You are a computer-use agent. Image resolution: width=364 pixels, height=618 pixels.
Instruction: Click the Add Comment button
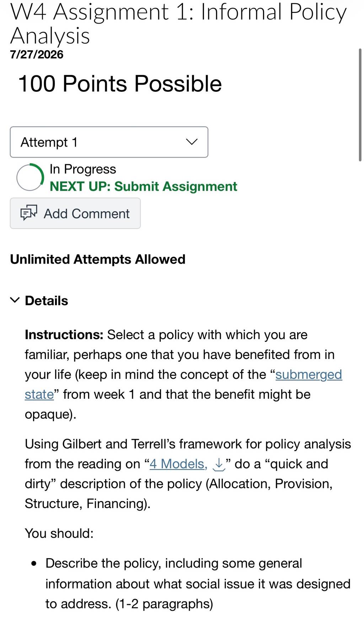tap(75, 213)
